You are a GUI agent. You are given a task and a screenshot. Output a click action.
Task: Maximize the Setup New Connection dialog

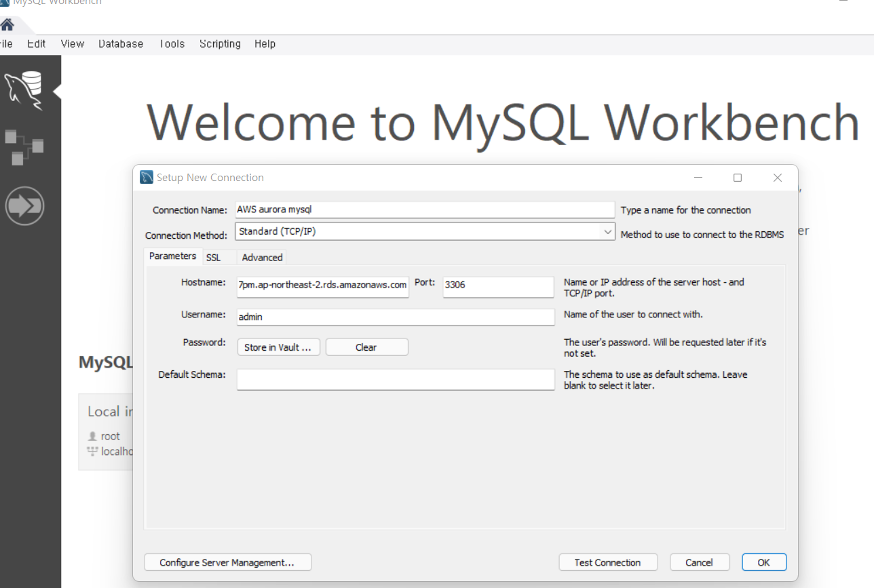click(x=738, y=178)
